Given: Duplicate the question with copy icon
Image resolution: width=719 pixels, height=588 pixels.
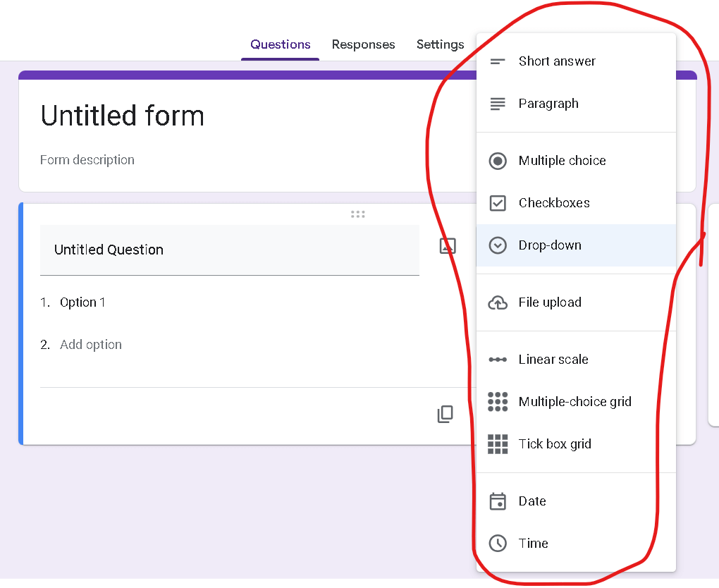Looking at the screenshot, I should click(445, 414).
